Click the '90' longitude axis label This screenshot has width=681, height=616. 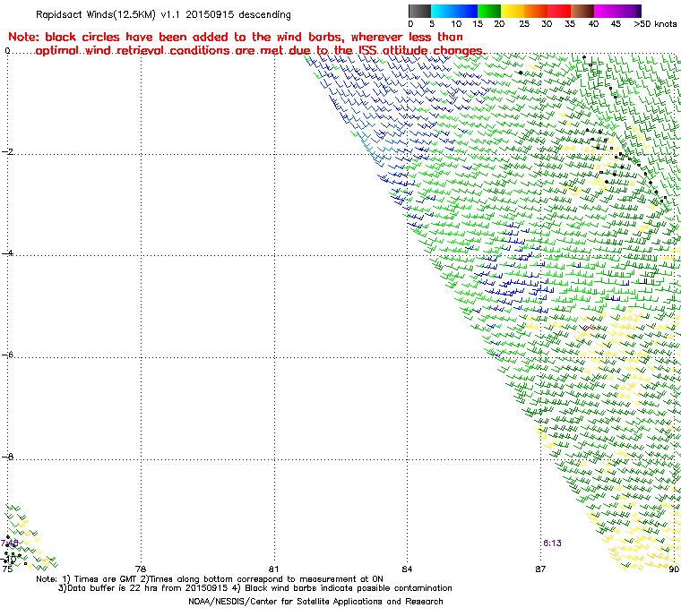pos(674,569)
